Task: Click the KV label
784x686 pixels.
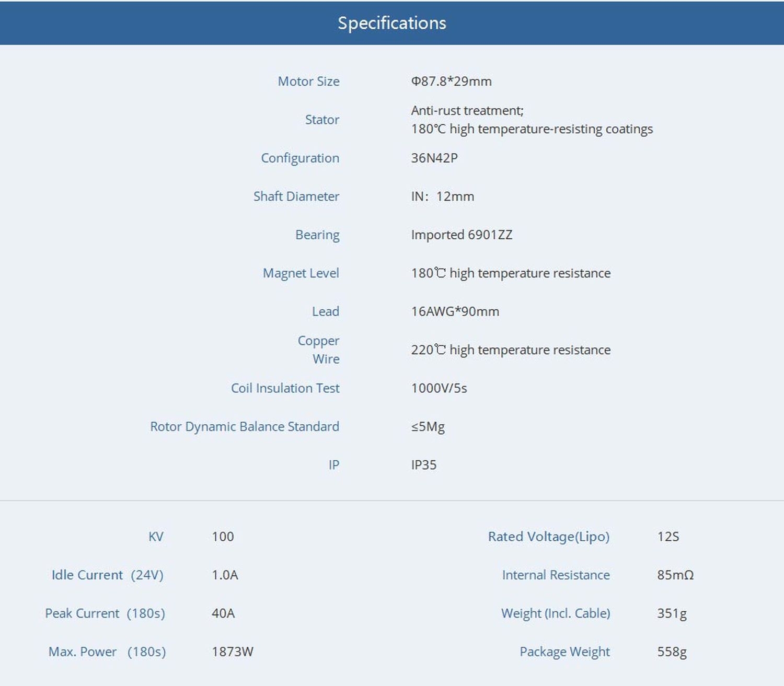Action: [156, 537]
